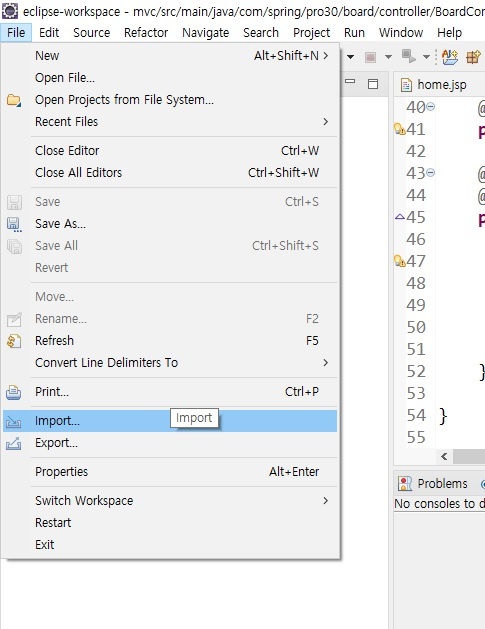This screenshot has height=629, width=485.
Task: Click the Export tray icon
Action: [x=14, y=443]
